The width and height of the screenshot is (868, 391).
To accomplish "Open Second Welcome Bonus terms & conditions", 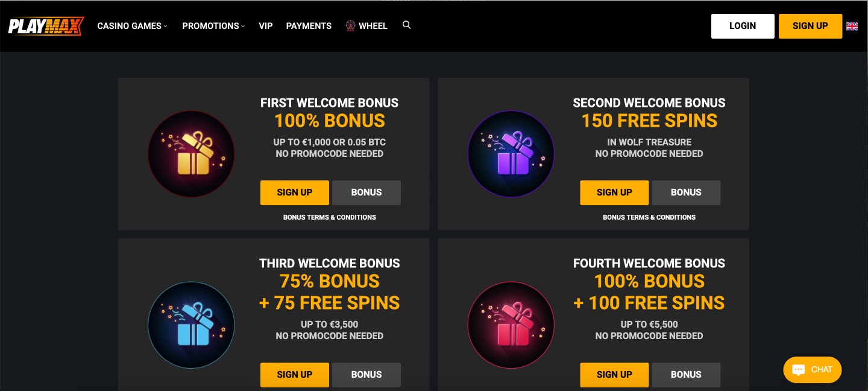I will pos(649,217).
